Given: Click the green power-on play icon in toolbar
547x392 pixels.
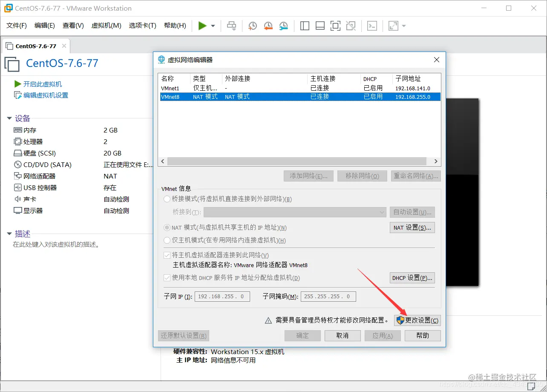Looking at the screenshot, I should (202, 26).
